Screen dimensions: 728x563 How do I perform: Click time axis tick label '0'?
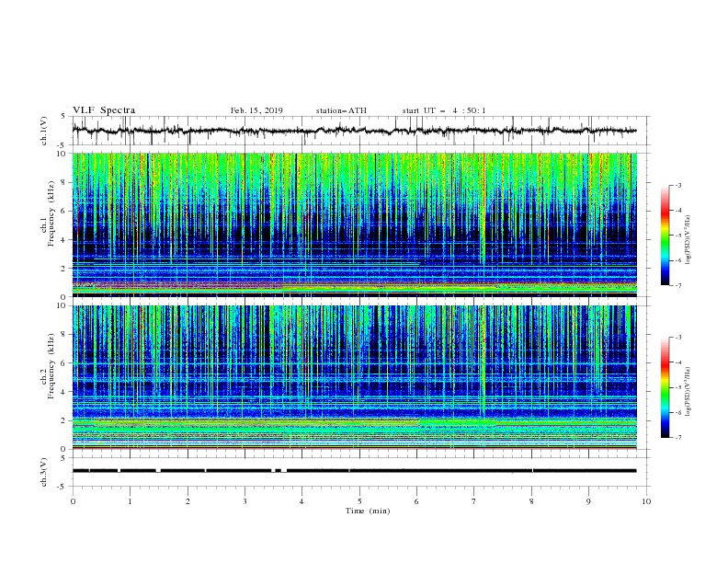(x=73, y=501)
